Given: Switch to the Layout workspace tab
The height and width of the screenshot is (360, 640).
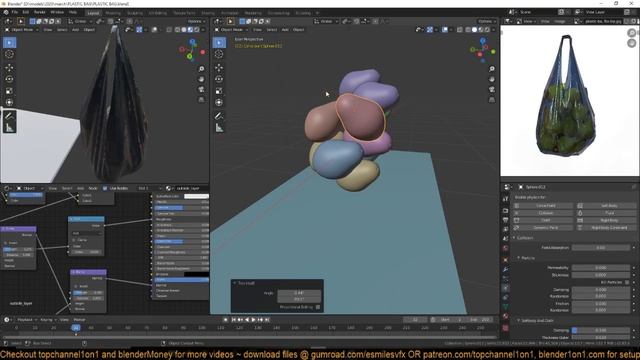Looking at the screenshot, I should click(93, 13).
